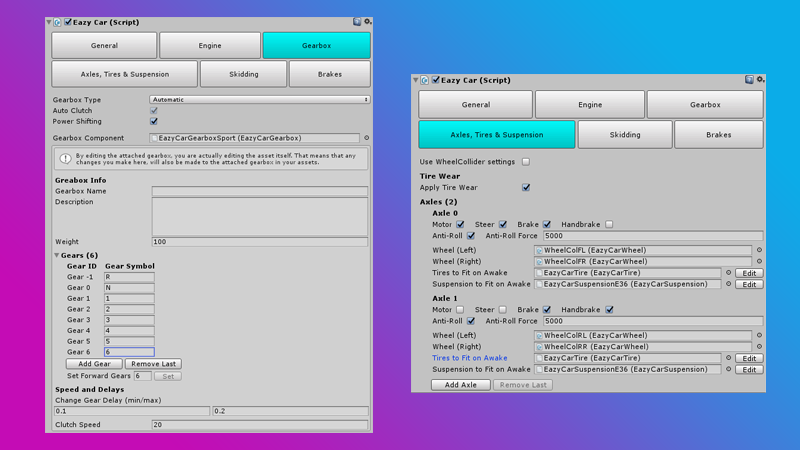The image size is (800, 450).
Task: Open Axles, Tires & Suspension in left panel
Action: [x=124, y=74]
